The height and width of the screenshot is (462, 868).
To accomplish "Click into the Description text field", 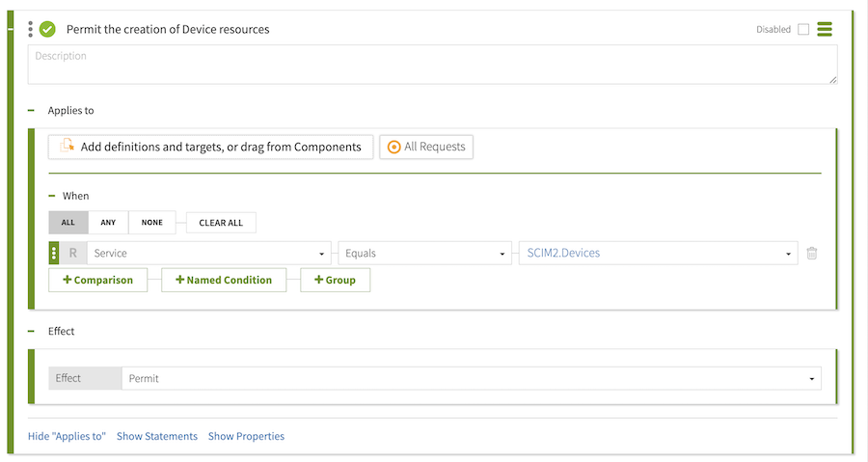I will [432, 64].
